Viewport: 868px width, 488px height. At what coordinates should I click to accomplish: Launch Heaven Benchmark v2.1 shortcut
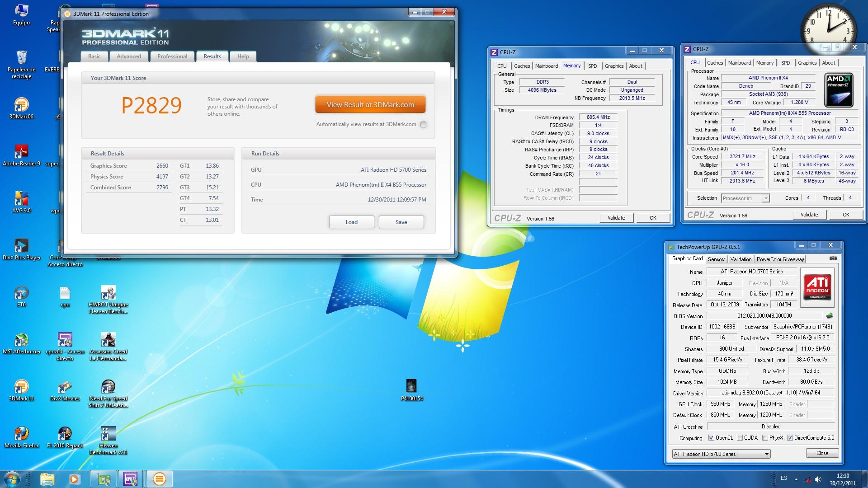tap(108, 441)
